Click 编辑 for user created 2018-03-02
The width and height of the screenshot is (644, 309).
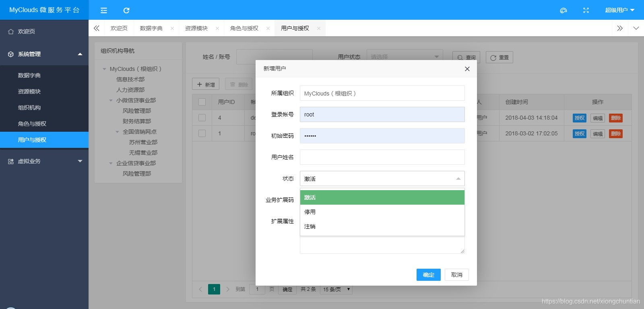click(598, 134)
